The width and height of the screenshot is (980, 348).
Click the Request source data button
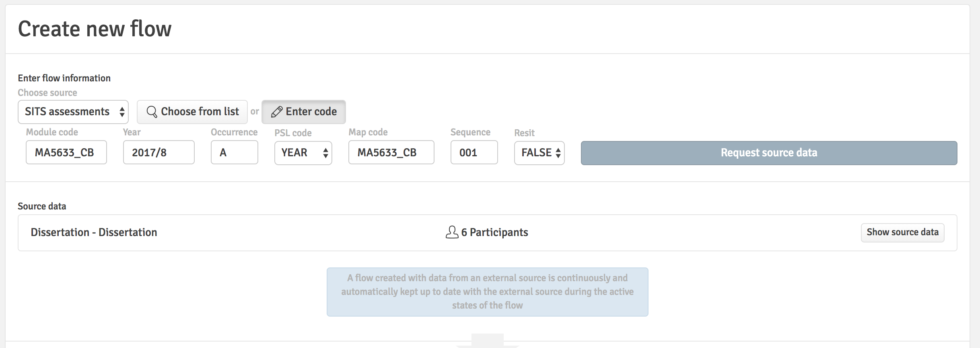coord(769,153)
